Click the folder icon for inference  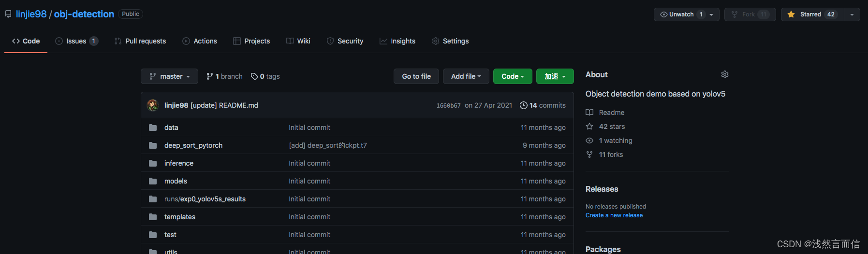coord(153,163)
